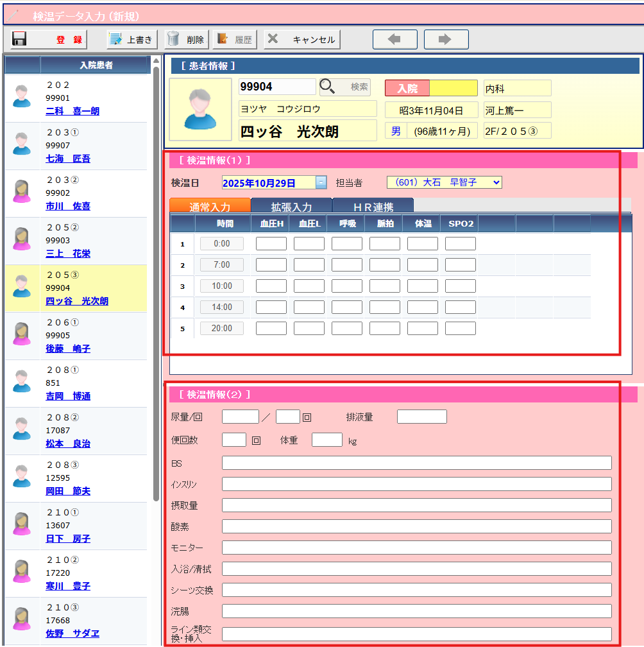
Task: Click the trash can 削除 icon
Action: tap(173, 39)
